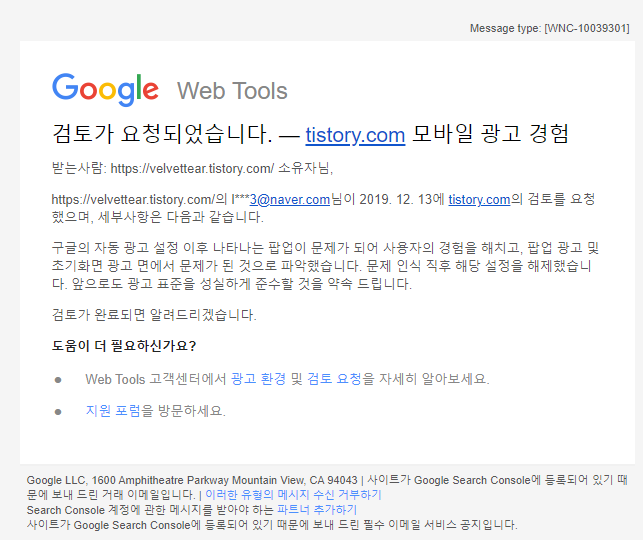643x540 pixels.
Task: Click the Message type WNC-10039301 text
Action: click(550, 28)
